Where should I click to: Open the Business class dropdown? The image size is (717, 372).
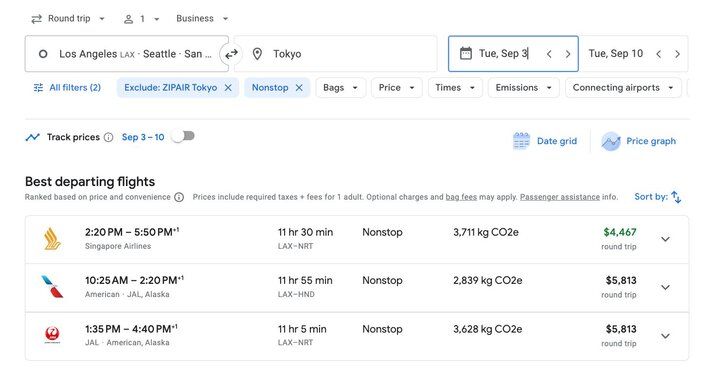[x=202, y=19]
